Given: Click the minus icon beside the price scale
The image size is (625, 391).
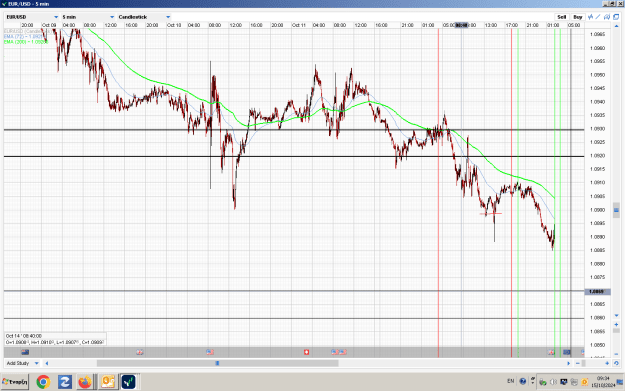Looking at the screenshot, I should click(617, 354).
